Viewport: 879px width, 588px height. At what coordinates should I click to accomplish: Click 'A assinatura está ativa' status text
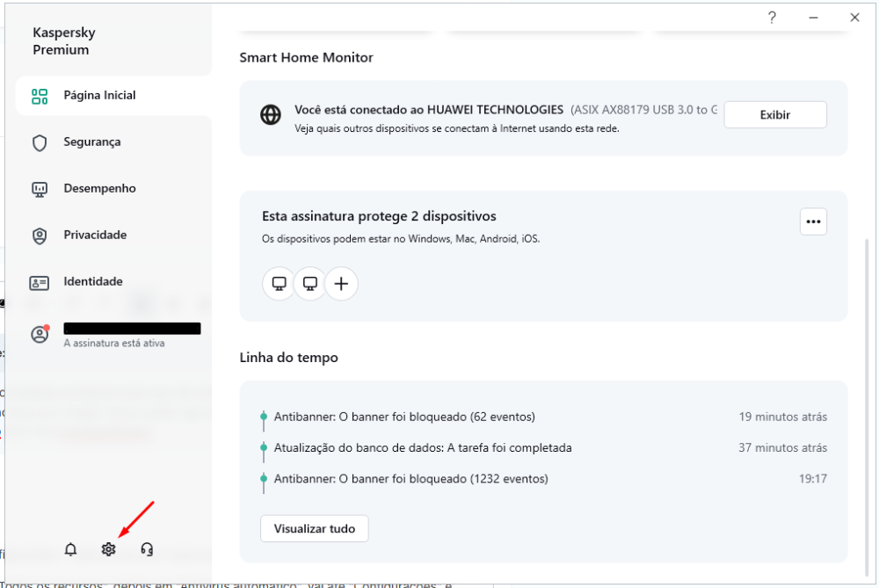point(113,343)
